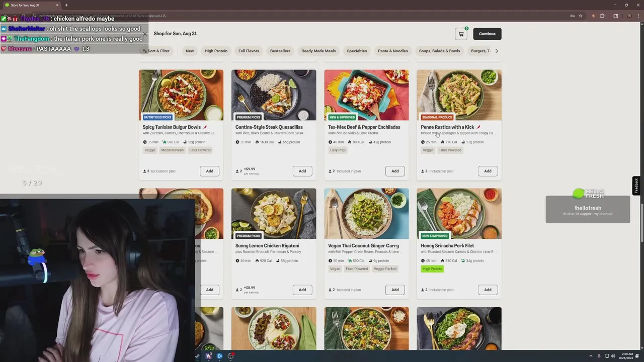The height and width of the screenshot is (362, 644).
Task: Add Tex-Mex Beef & Pepper Enchiladas
Action: tap(395, 171)
